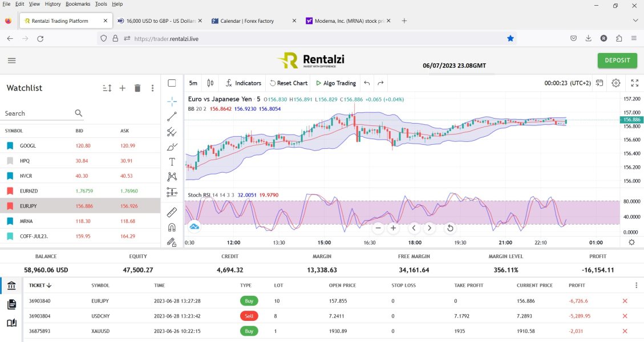The width and height of the screenshot is (644, 342).
Task: Open chart settings gear icon
Action: coord(616,83)
